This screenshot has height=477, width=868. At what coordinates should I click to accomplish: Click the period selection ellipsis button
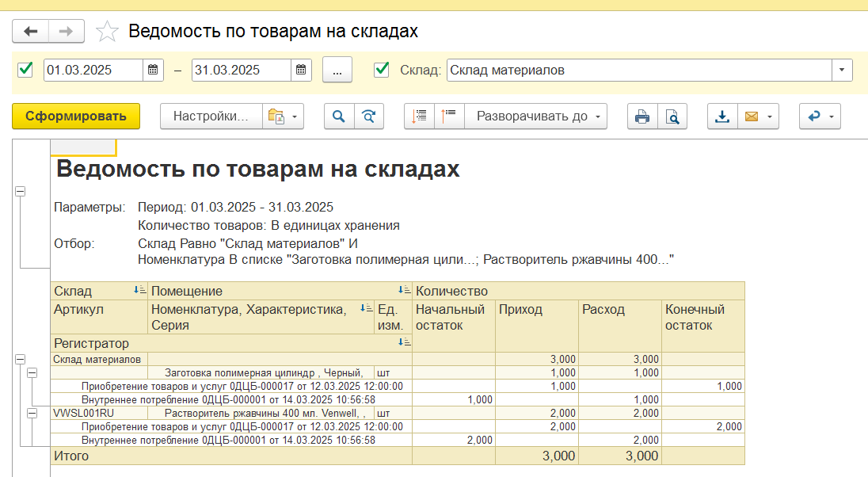tap(337, 71)
